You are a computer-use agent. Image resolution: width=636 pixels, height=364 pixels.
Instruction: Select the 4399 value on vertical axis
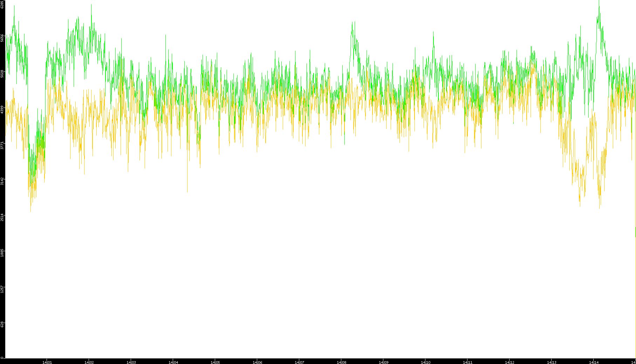[x=2, y=109]
